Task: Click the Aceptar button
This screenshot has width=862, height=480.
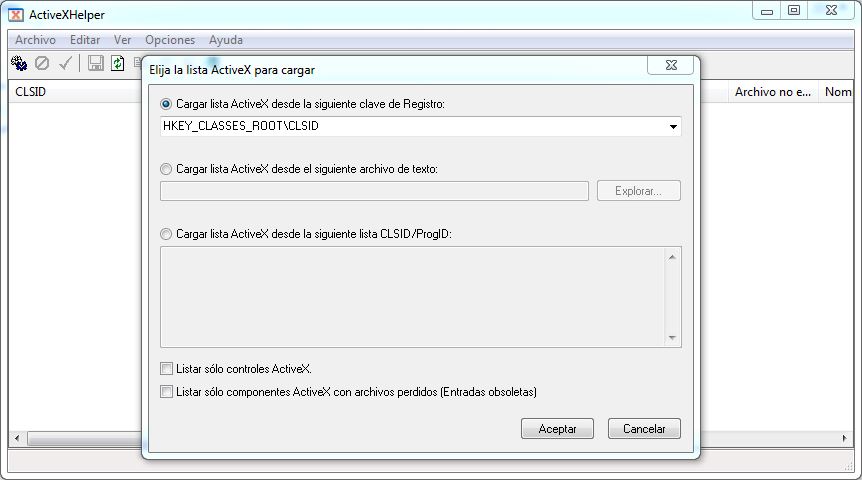Action: click(x=557, y=429)
